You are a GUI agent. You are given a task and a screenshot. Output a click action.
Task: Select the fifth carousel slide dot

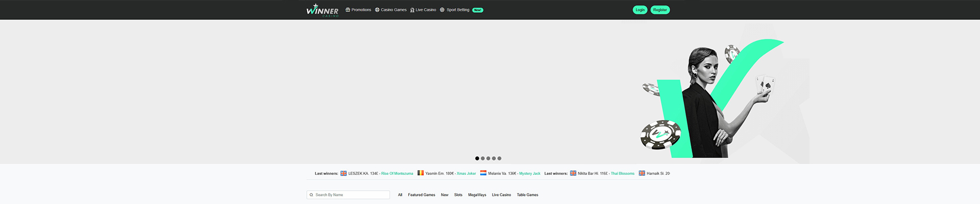tap(499, 158)
